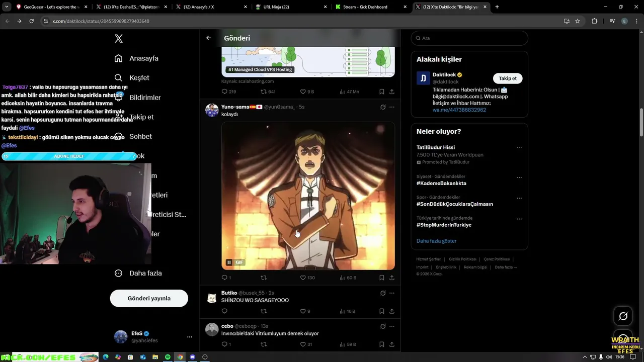The width and height of the screenshot is (644, 362).
Task: Open Keşfet search icon in sidebar
Action: point(118,78)
